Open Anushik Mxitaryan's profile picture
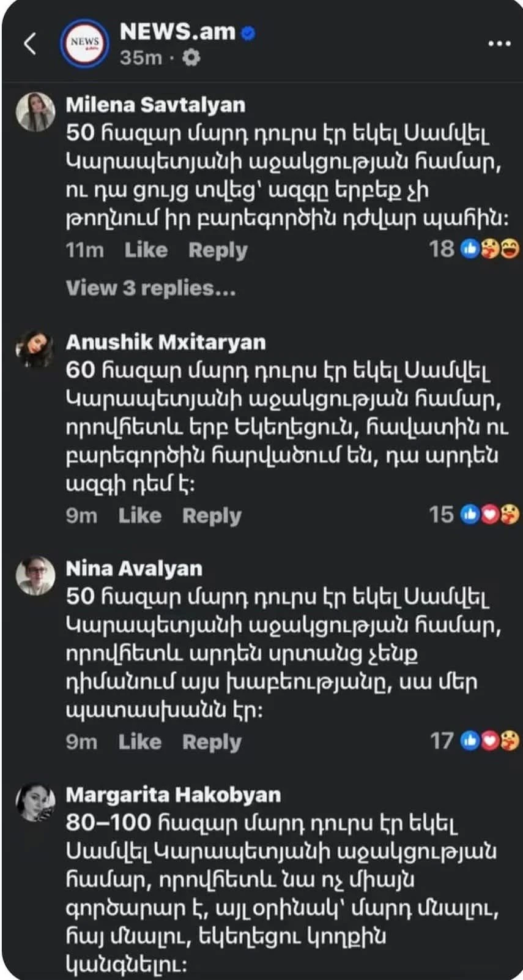 pos(35,348)
